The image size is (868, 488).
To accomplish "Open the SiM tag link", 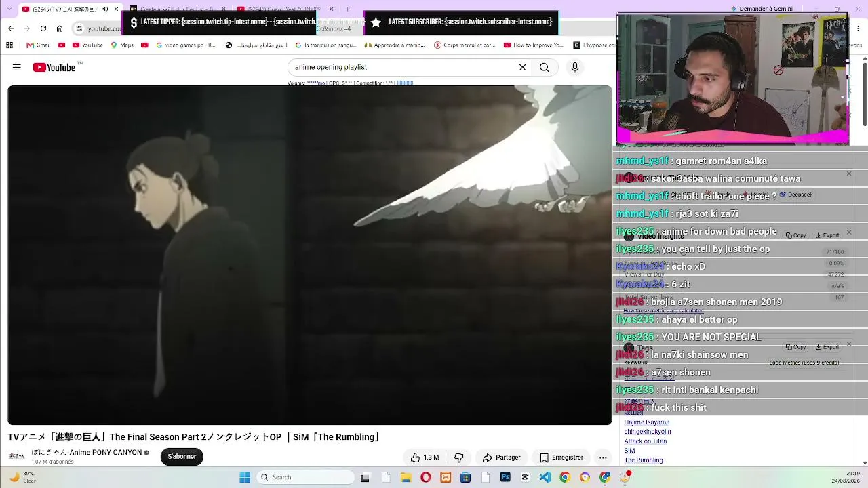I will [629, 451].
